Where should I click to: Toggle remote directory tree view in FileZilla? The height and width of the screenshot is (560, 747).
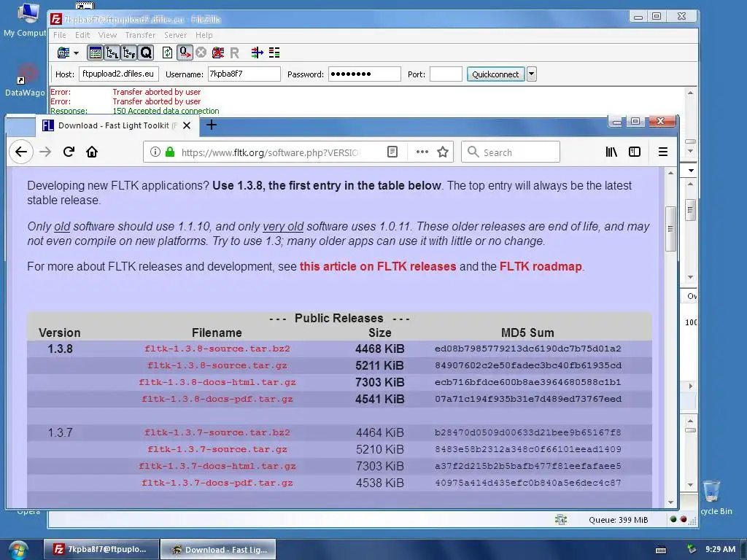tap(128, 52)
